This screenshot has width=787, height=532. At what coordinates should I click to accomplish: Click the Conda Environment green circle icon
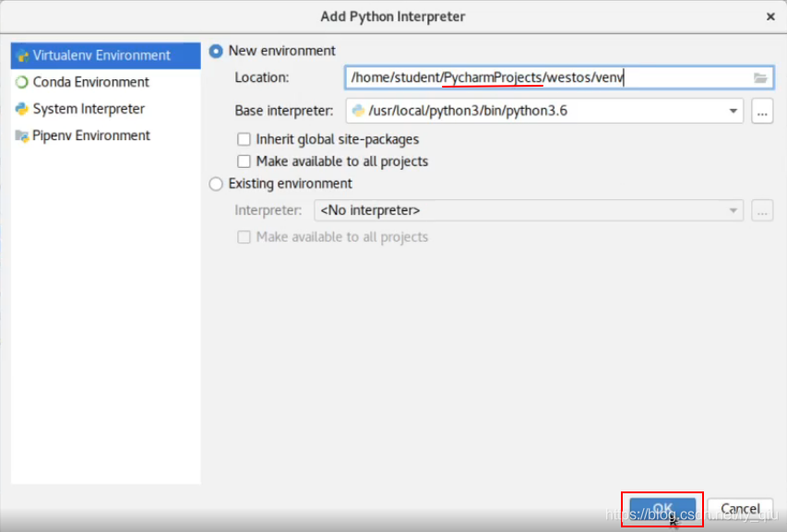(21, 82)
